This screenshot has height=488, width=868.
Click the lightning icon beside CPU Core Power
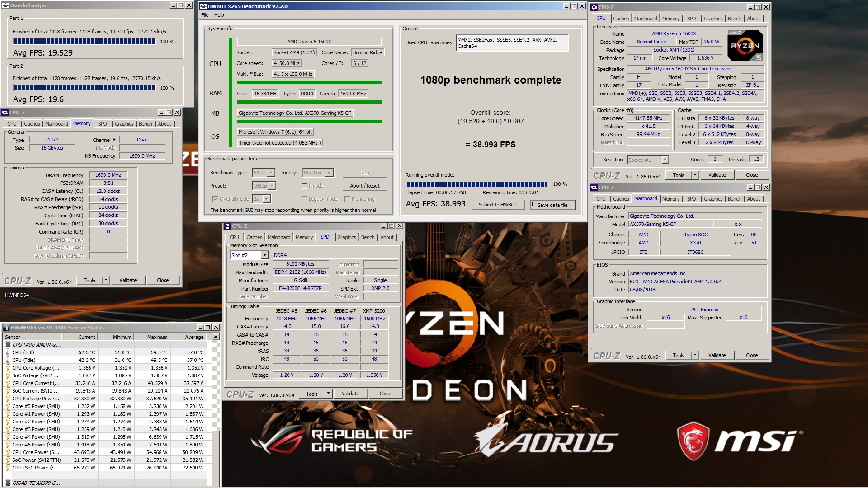8,452
